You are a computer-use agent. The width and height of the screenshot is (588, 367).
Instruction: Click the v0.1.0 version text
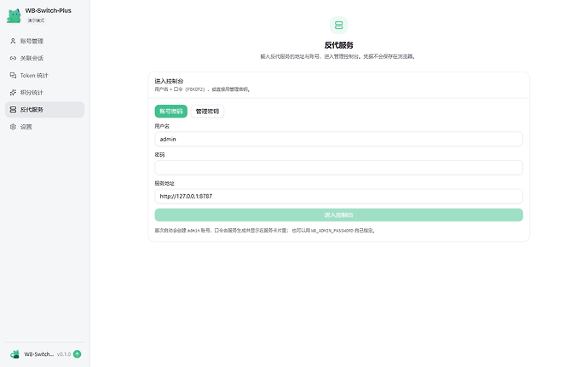pos(64,354)
